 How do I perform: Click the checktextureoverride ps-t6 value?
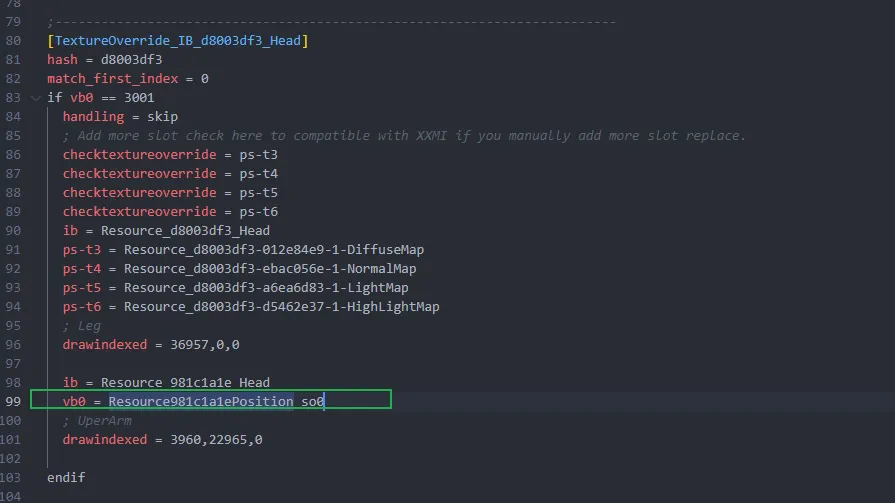pos(259,212)
